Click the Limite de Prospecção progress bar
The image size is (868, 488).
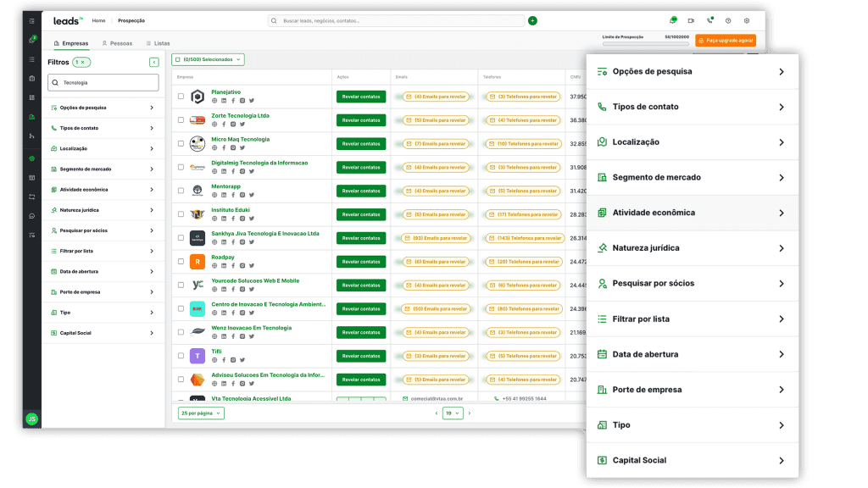click(645, 43)
